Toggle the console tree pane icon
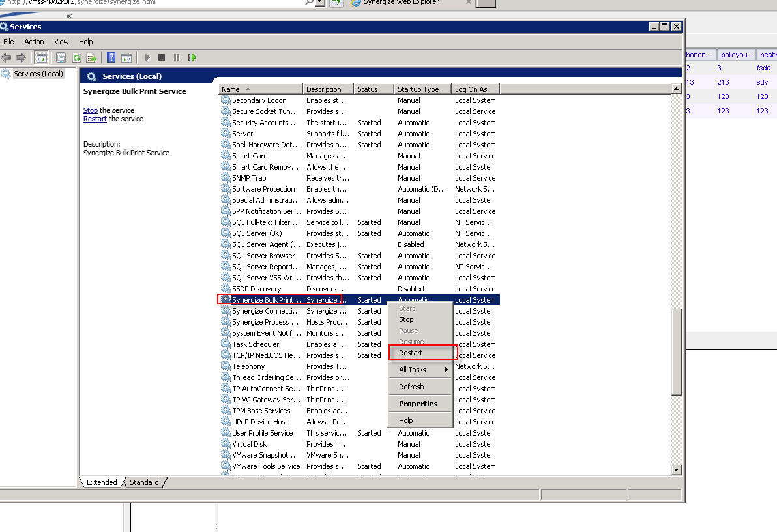Screen dimensions: 777x532 click(42, 57)
